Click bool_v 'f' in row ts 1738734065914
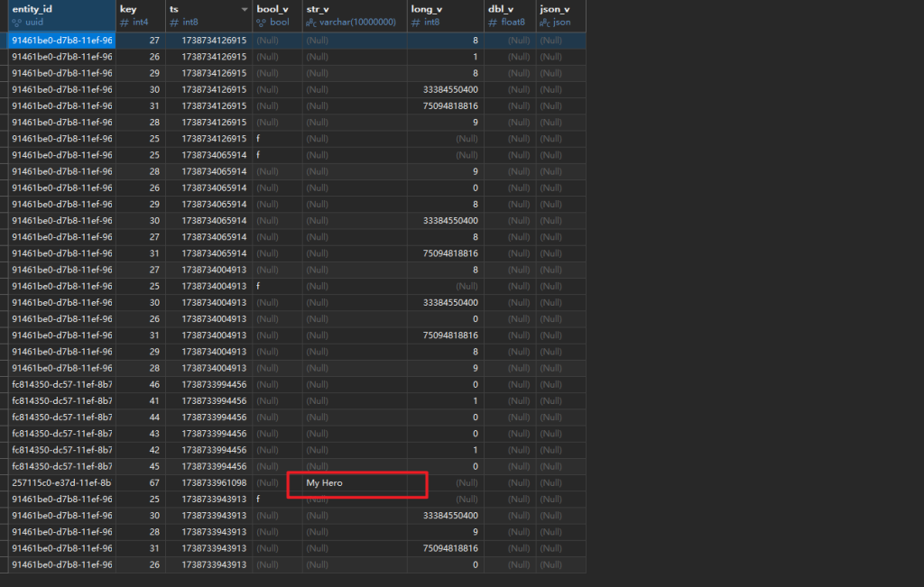Image resolution: width=924 pixels, height=587 pixels. (278, 155)
